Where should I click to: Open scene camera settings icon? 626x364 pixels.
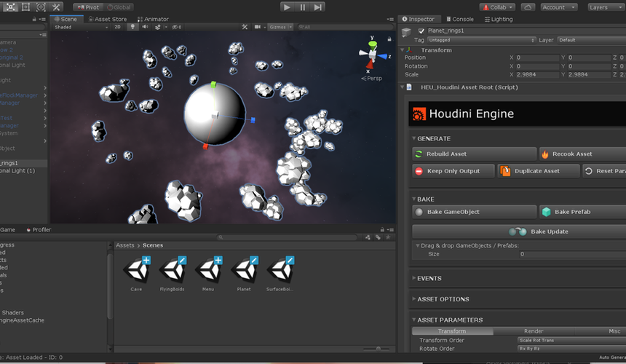258,27
